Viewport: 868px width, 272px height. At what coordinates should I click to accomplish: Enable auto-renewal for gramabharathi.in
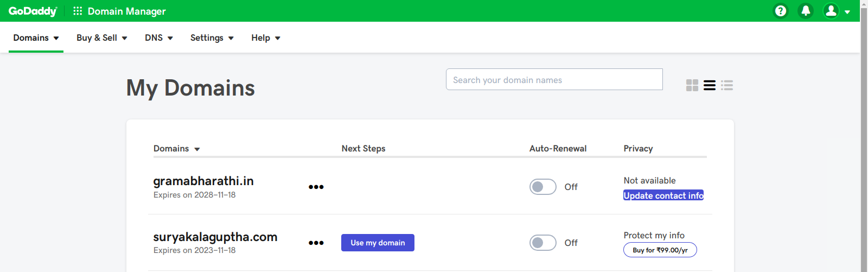543,187
